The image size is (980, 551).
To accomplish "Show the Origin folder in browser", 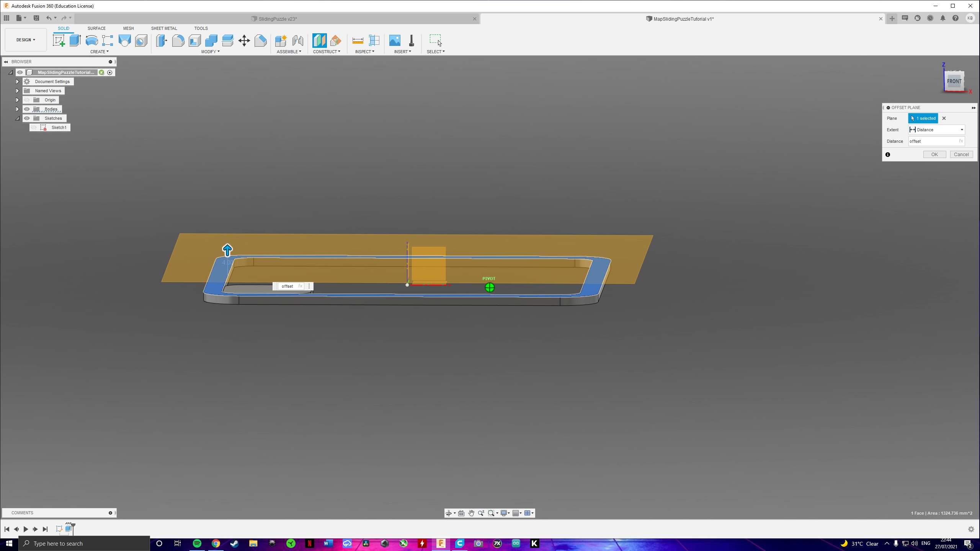I will [x=27, y=99].
